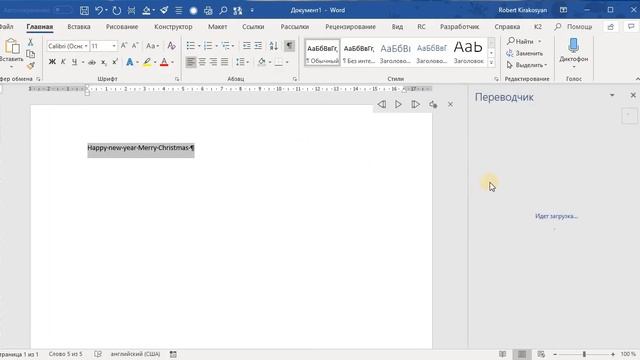Decrease font size with the smaller A
This screenshot has height=360, width=640.
[135, 46]
